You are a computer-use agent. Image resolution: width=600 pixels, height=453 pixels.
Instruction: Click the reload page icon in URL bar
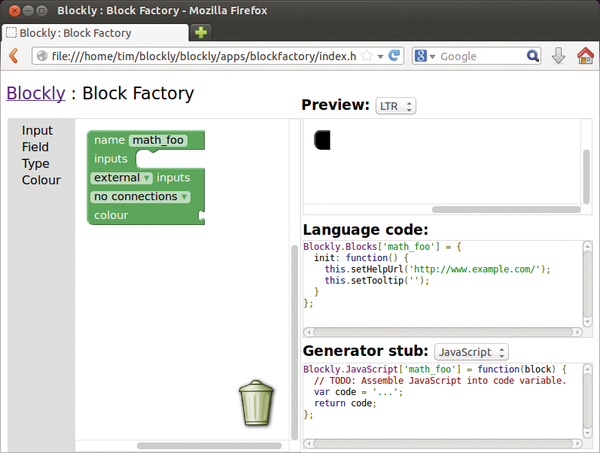[394, 56]
